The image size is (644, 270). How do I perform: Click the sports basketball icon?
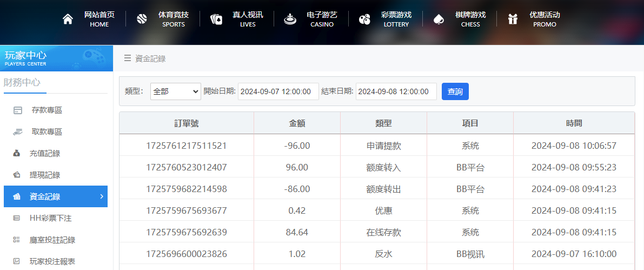point(142,19)
